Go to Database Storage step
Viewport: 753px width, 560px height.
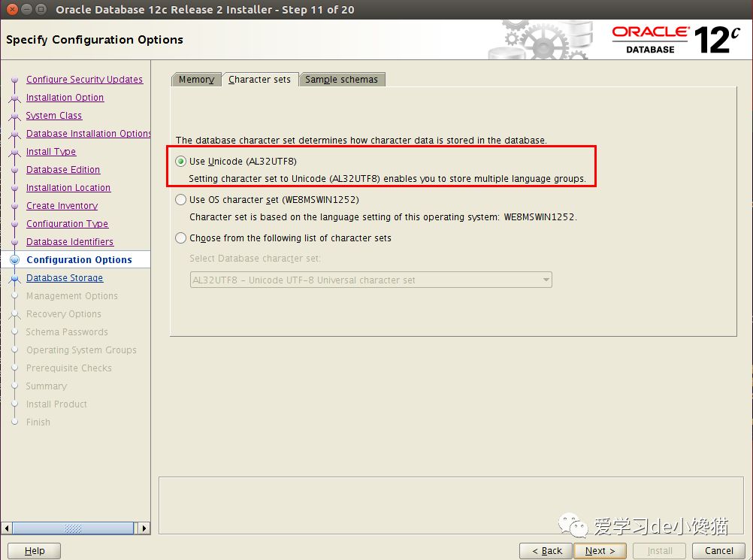[65, 278]
